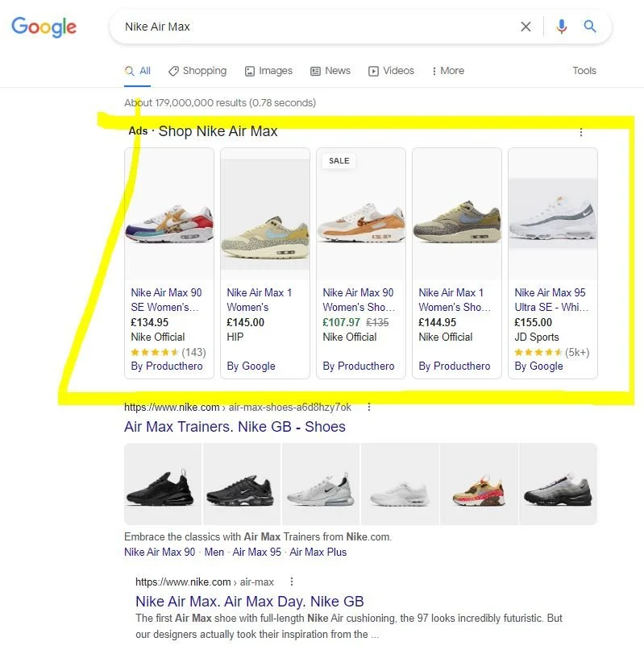Switch to the Images tab
Screen dimensions: 644x654
(268, 71)
